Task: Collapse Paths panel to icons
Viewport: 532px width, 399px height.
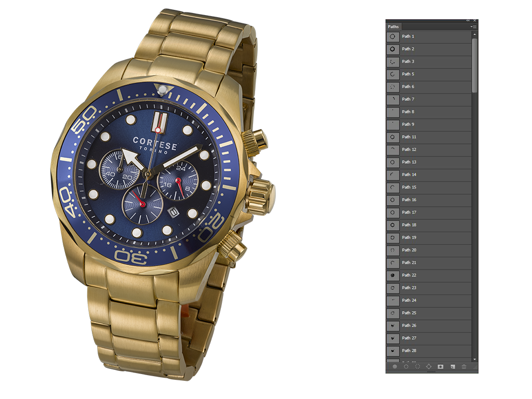Action: coord(468,21)
